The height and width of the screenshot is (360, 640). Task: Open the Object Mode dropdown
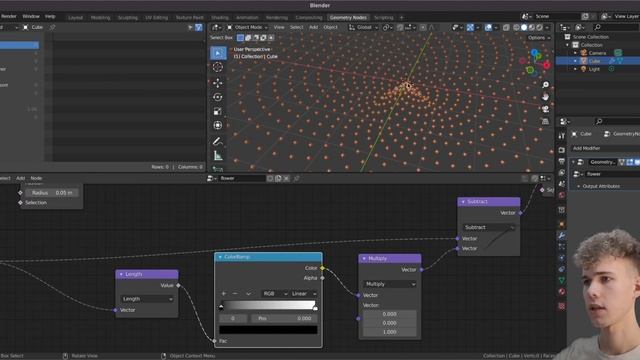[x=247, y=27]
